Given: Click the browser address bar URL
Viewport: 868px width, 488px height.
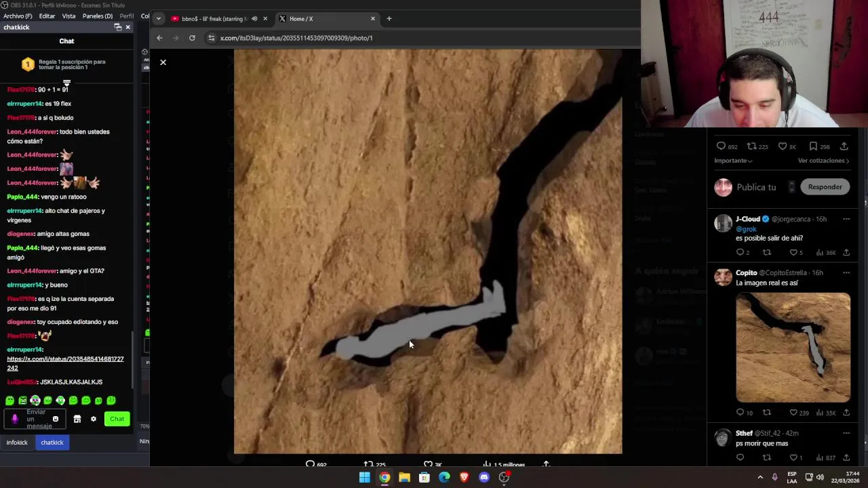Looking at the screenshot, I should click(296, 38).
